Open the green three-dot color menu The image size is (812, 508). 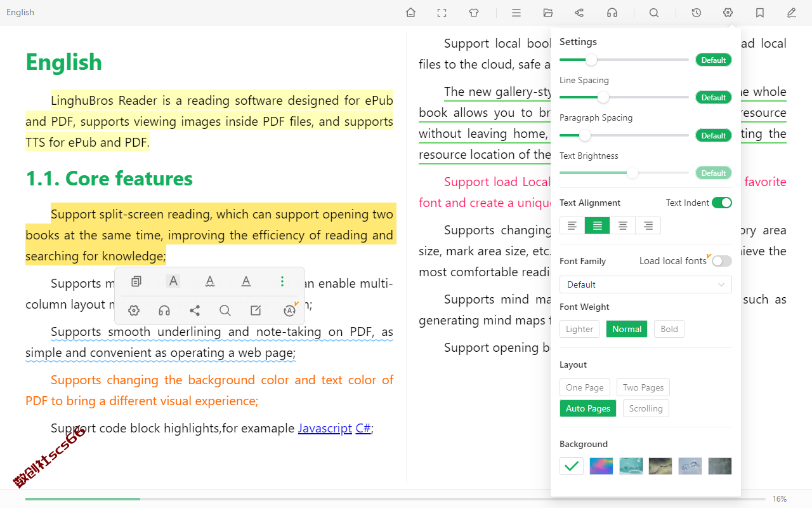pos(282,281)
